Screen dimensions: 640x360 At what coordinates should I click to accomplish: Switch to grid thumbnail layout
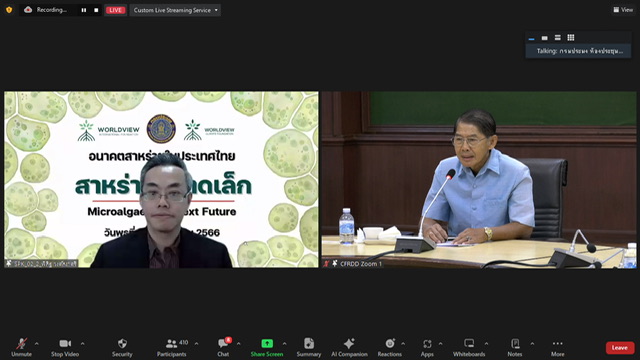point(571,38)
